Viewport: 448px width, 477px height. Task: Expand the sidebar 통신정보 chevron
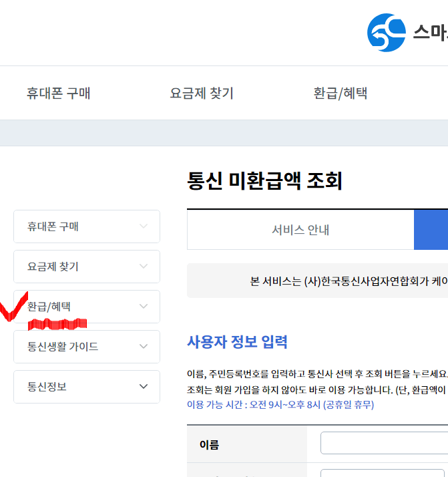[x=144, y=387]
